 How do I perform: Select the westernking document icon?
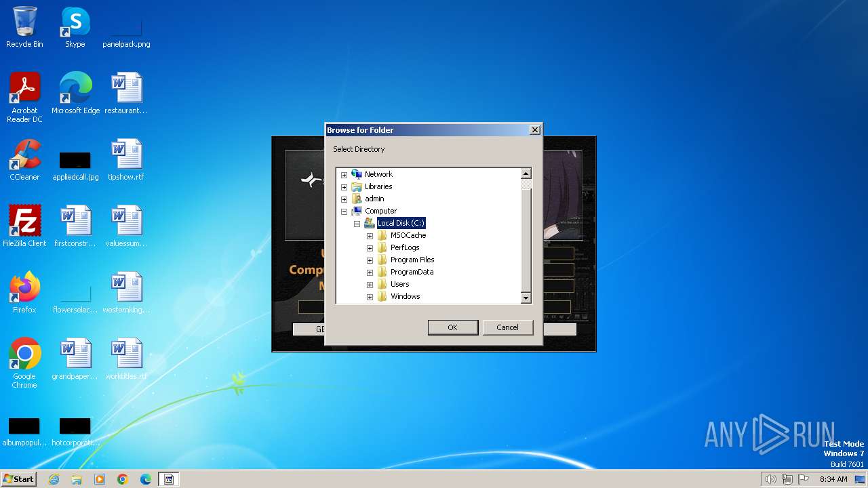click(x=126, y=293)
